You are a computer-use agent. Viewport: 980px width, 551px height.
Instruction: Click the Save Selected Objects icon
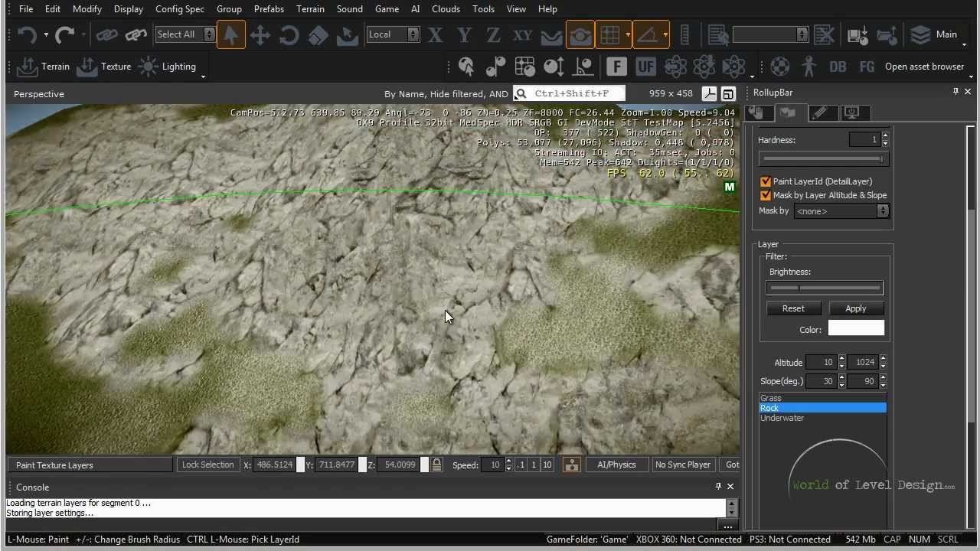coord(857,34)
